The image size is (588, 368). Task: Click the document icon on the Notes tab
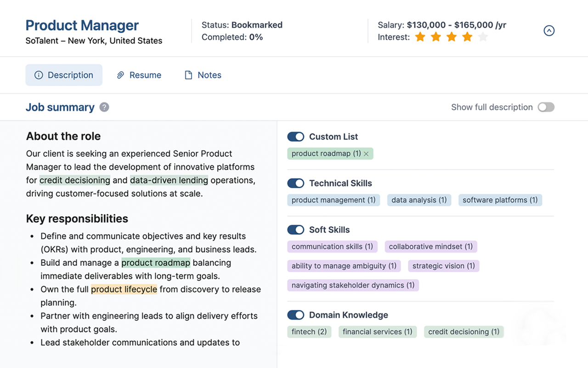[x=187, y=75]
